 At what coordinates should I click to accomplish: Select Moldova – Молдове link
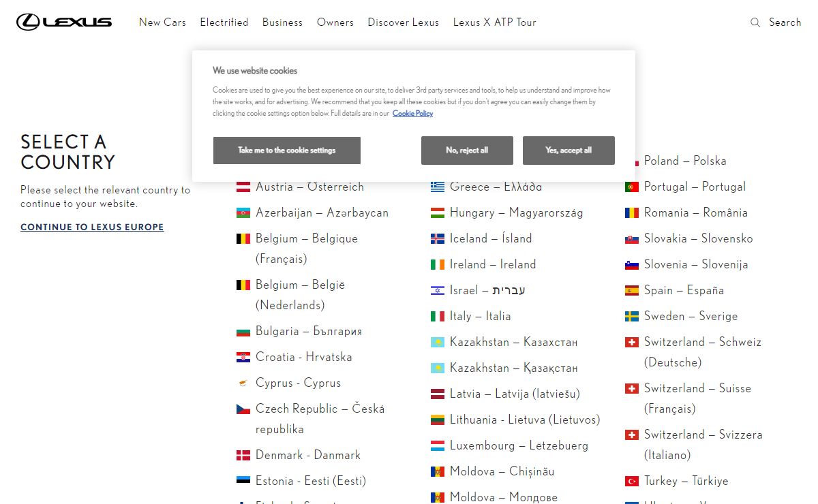click(504, 497)
